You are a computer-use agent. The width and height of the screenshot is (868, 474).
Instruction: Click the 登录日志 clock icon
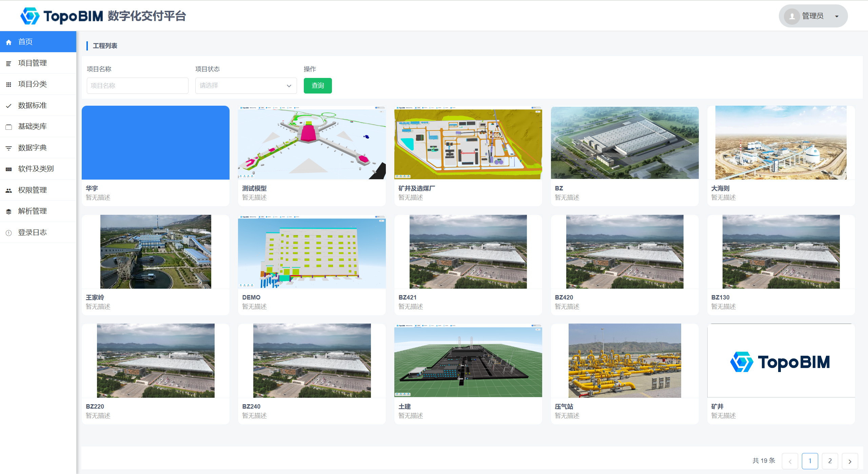click(x=9, y=233)
